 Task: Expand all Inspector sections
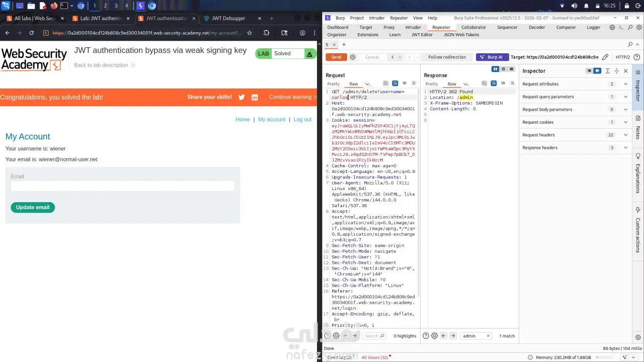[608, 71]
